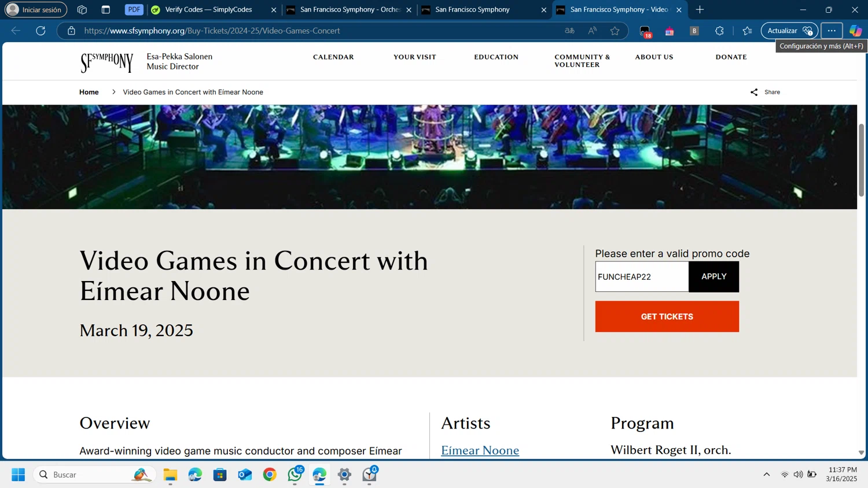Image resolution: width=868 pixels, height=488 pixels.
Task: Open WhatsApp from taskbar
Action: point(295,475)
